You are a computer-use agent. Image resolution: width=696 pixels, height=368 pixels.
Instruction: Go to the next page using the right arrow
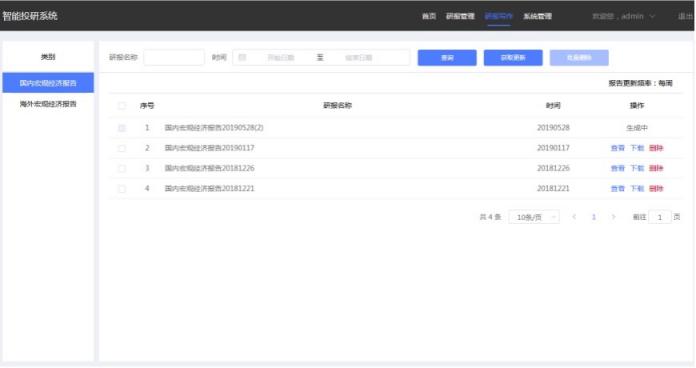(613, 217)
